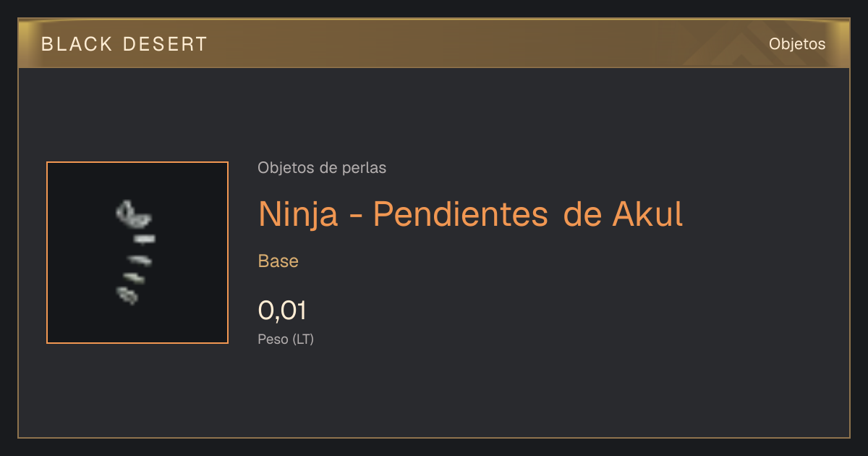Screen dimensions: 868x456
Task: Click the word Ninja in the title
Action: [298, 216]
